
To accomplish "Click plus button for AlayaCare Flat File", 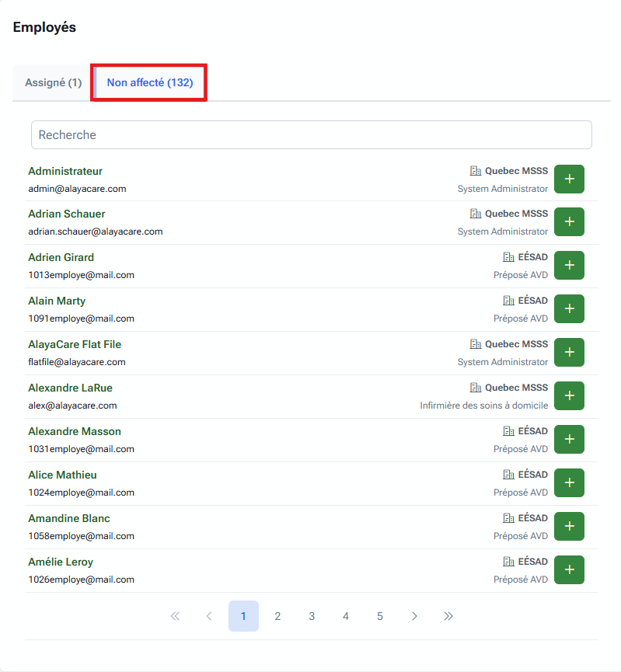I will point(569,353).
